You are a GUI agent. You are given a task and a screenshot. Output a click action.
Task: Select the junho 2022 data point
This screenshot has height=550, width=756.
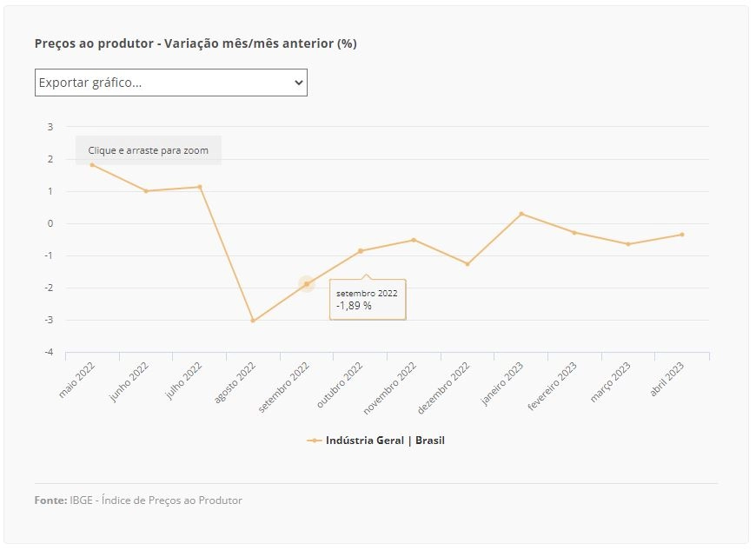tap(146, 191)
